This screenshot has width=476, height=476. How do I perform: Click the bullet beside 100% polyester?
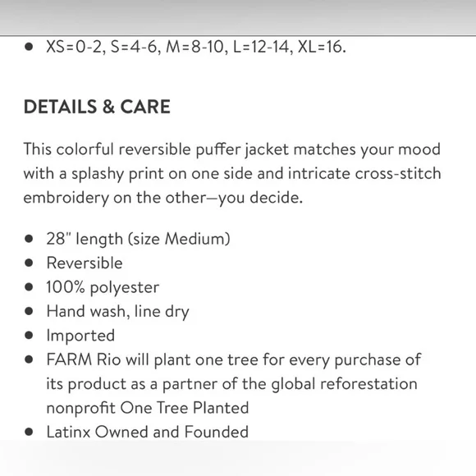[x=29, y=287]
